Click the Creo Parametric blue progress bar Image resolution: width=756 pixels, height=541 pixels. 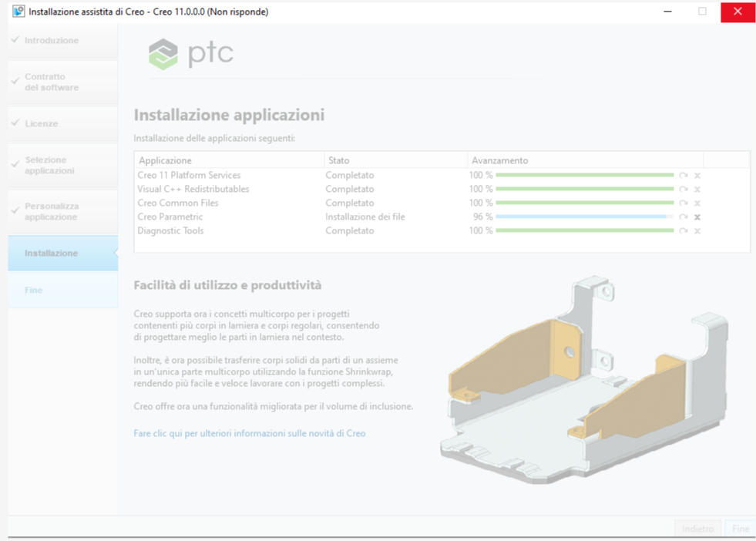coord(584,217)
